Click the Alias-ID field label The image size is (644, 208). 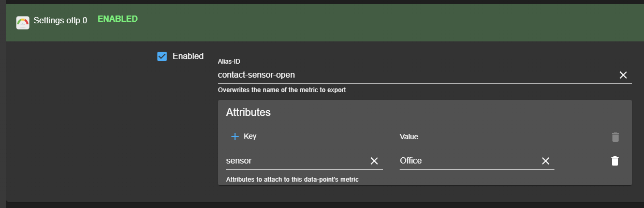pos(229,62)
